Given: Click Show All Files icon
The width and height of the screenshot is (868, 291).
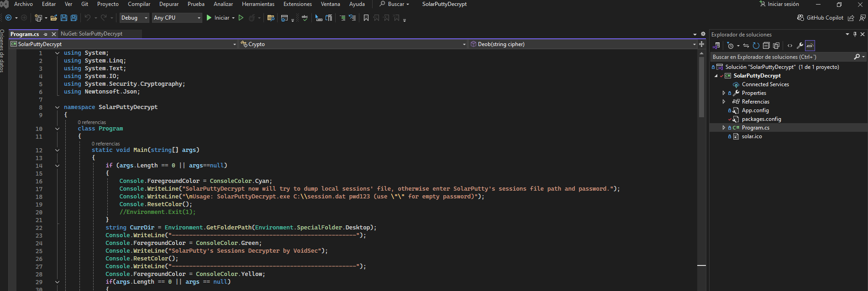Looking at the screenshot, I should pos(776,46).
